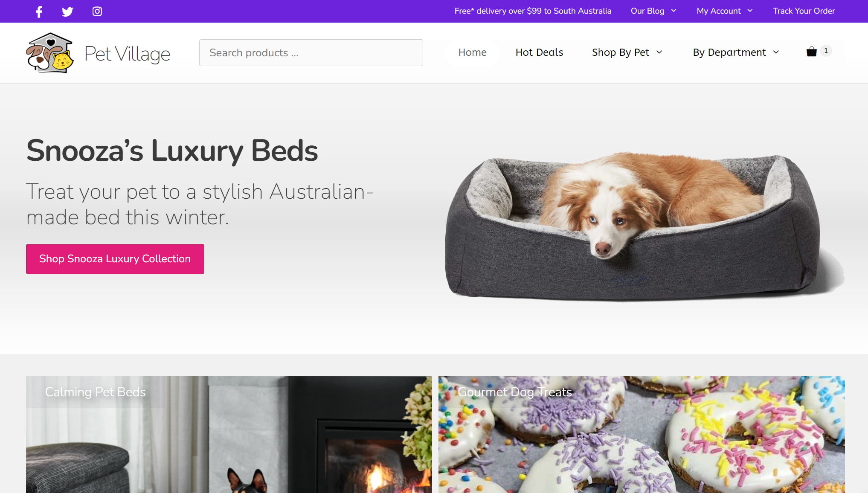Open the Hot Deals menu item
Image resolution: width=868 pixels, height=493 pixels.
[x=539, y=52]
